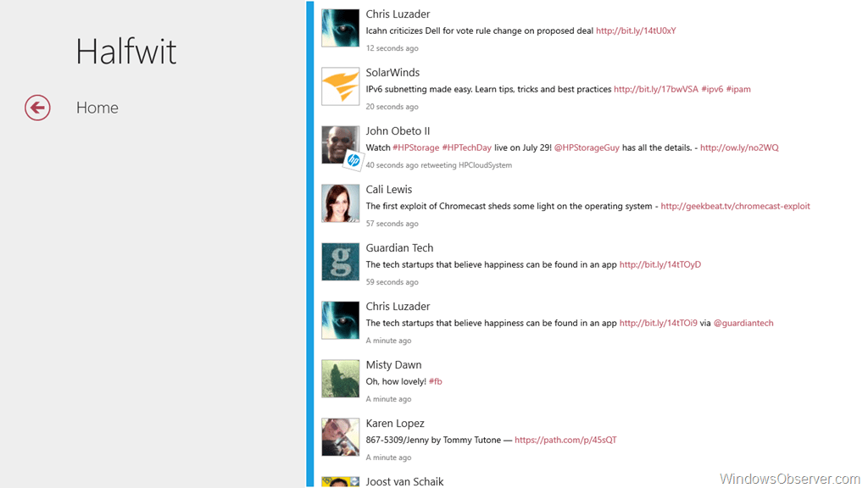Open the link http://bit.ly/17bwVSA
Image resolution: width=868 pixels, height=488 pixels.
tap(656, 89)
